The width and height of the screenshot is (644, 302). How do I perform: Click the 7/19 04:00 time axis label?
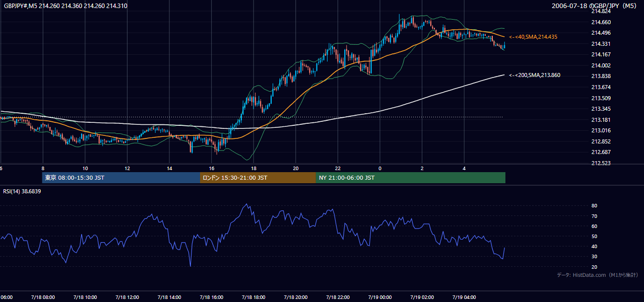click(x=464, y=297)
